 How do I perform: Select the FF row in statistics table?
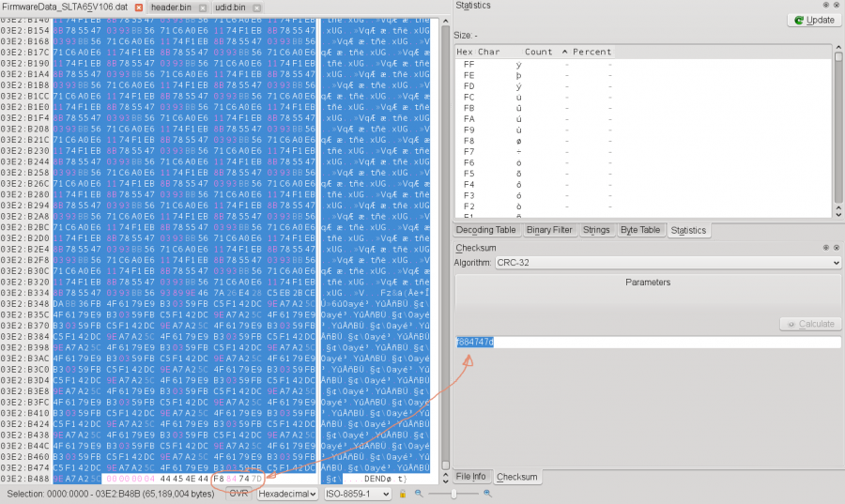[x=643, y=64]
